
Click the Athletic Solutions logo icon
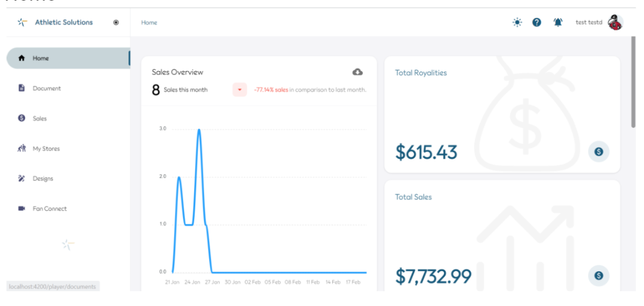pyautogui.click(x=22, y=22)
